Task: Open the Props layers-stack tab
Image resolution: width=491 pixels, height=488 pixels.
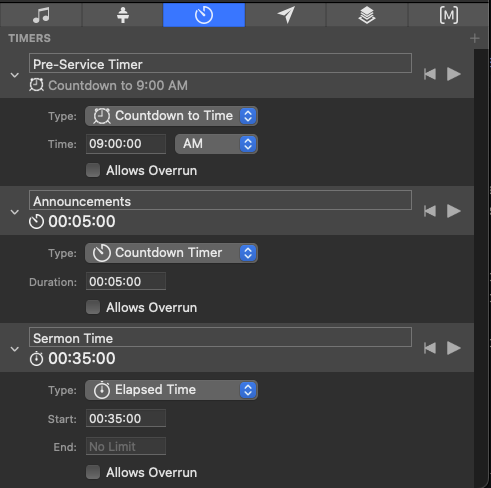Action: tap(367, 15)
